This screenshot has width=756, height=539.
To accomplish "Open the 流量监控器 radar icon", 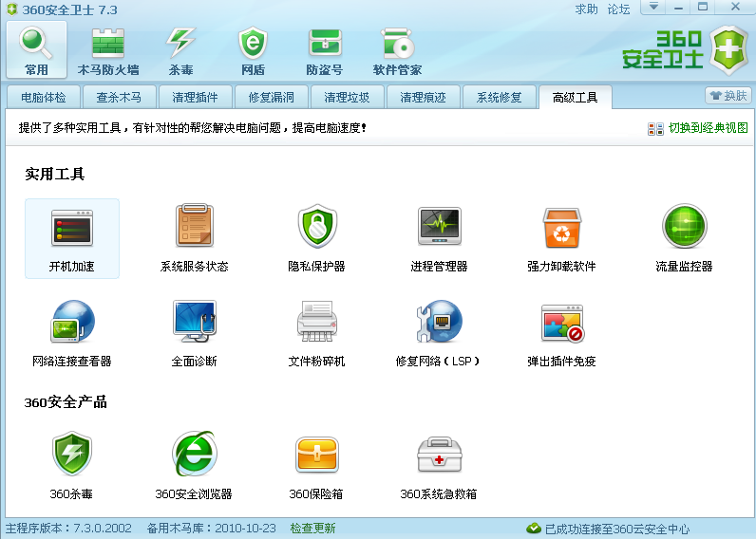I will (684, 226).
